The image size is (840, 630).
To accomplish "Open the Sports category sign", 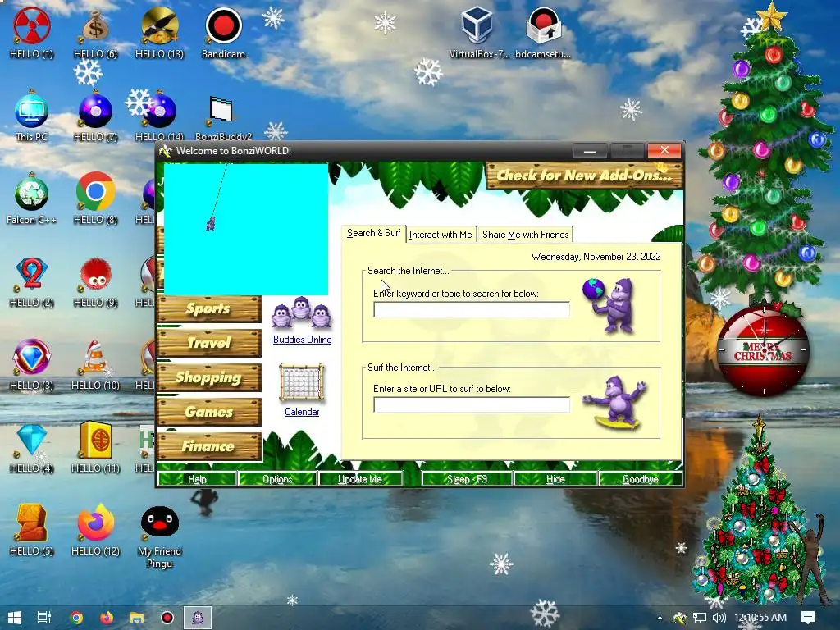I will pyautogui.click(x=209, y=309).
